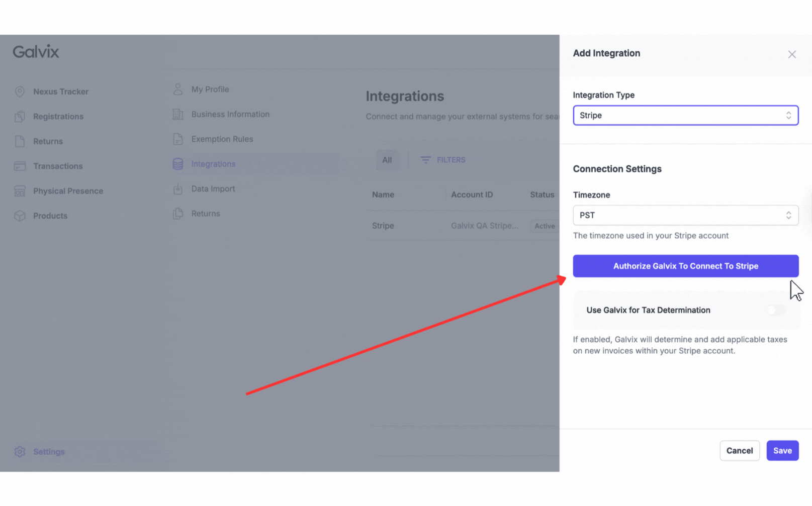Click the Account ID column header
The width and height of the screenshot is (812, 506).
[472, 194]
